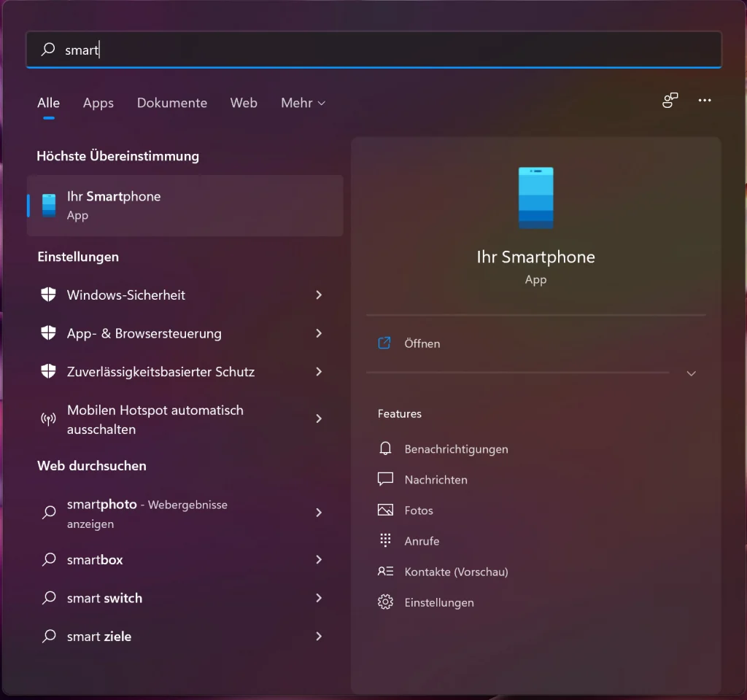Expand the arrow next to Windows-Sicherheit

(319, 295)
